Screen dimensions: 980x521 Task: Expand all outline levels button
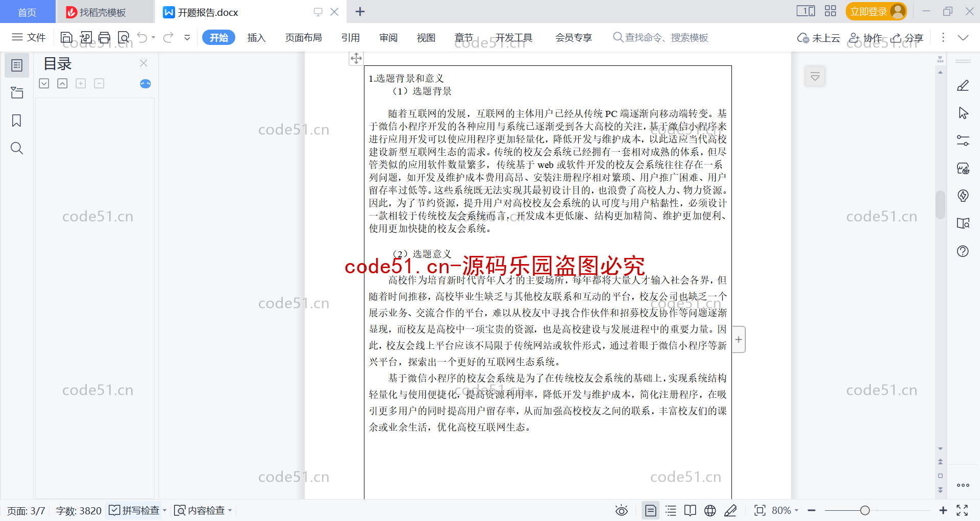pyautogui.click(x=44, y=83)
